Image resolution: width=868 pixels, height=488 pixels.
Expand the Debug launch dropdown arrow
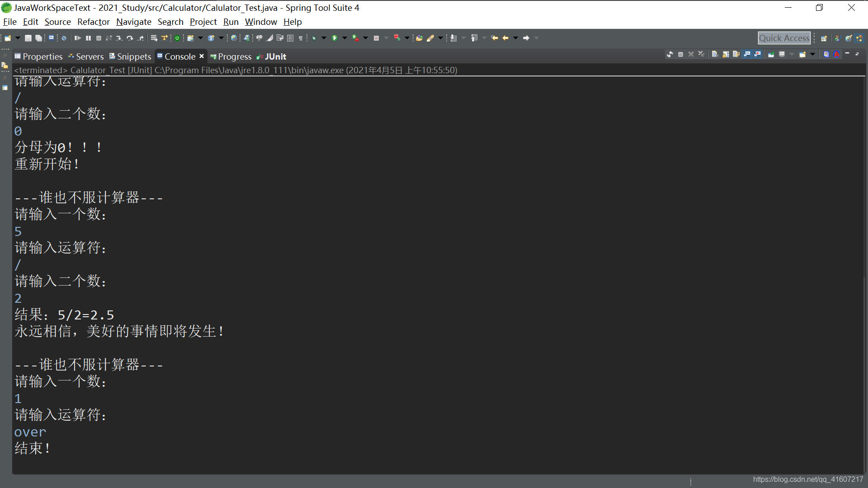[324, 38]
